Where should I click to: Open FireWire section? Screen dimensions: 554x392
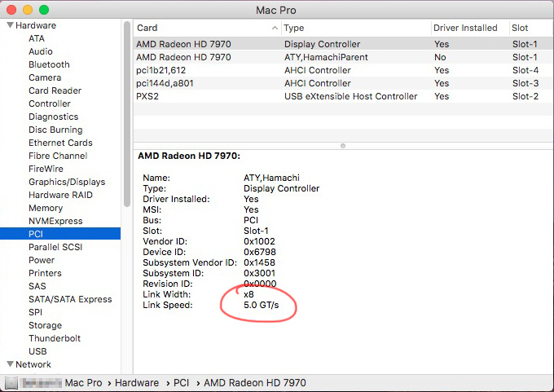tap(46, 169)
